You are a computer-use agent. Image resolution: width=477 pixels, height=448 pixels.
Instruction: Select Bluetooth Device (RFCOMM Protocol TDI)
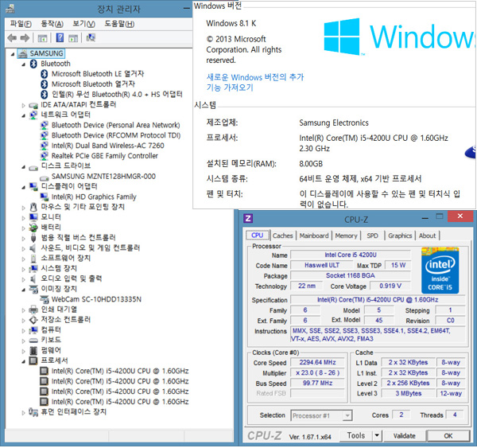[116, 135]
